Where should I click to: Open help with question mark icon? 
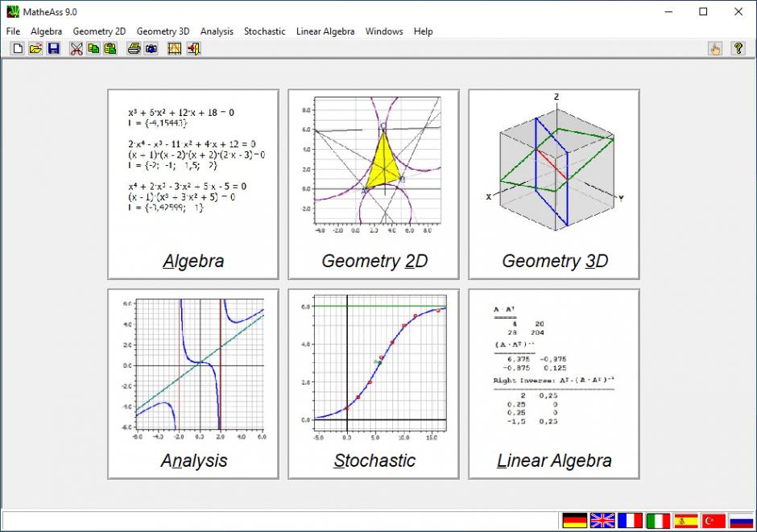(738, 48)
